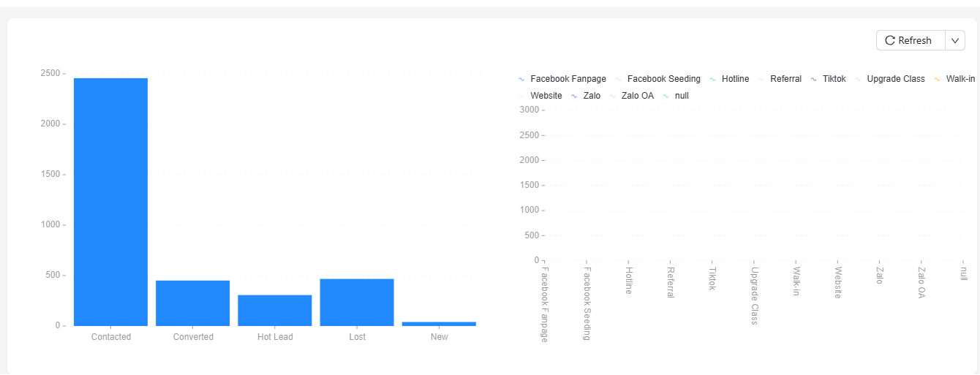Click the Upgrade Class x-axis label
The width and height of the screenshot is (980, 375).
tap(754, 295)
